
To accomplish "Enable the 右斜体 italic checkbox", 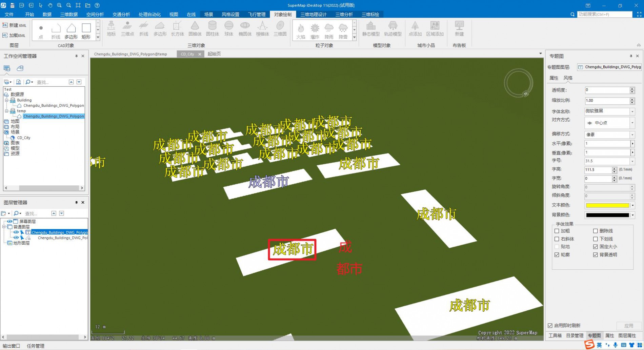I will pyautogui.click(x=557, y=239).
